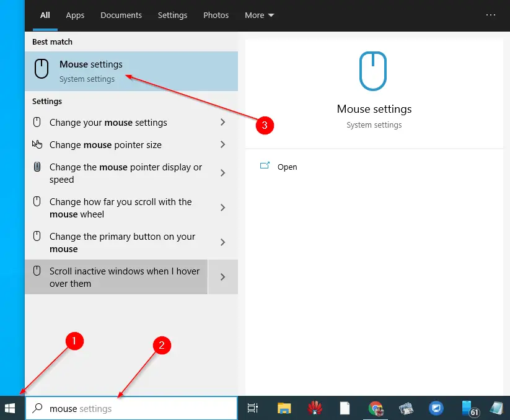The image size is (510, 420).
Task: Click Open in the preview pane
Action: coord(287,167)
